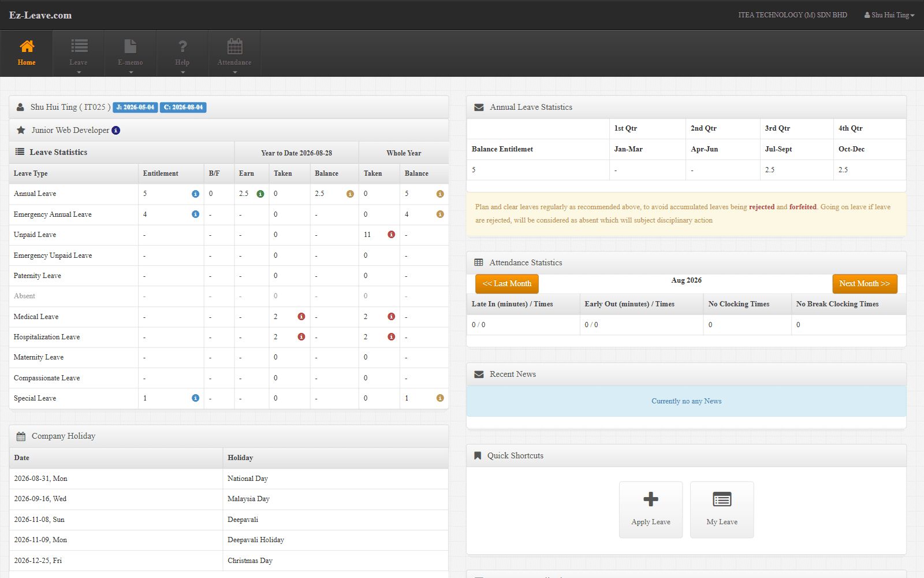
Task: Click the Emergency Annual Leave entitlement info icon
Action: tap(195, 214)
